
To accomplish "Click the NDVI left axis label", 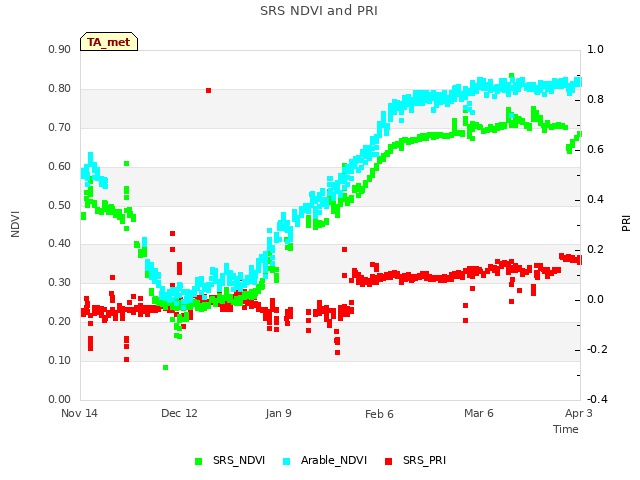I will (x=15, y=224).
